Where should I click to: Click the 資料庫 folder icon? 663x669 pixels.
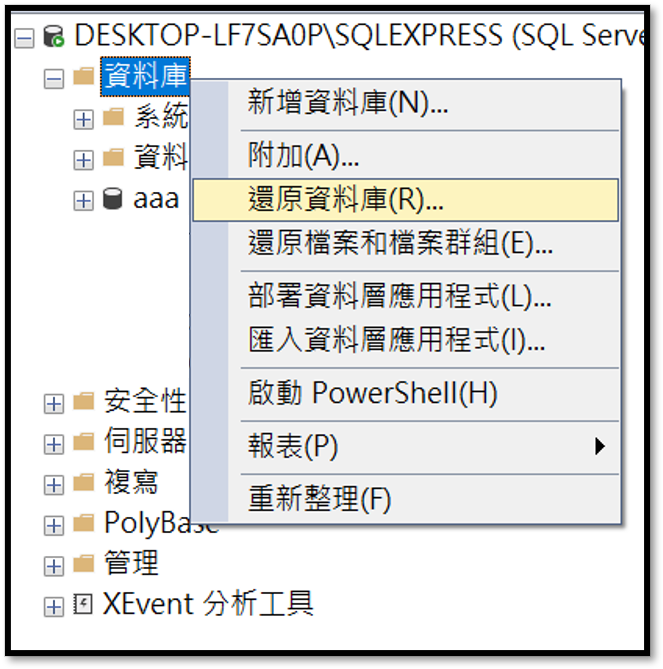84,78
